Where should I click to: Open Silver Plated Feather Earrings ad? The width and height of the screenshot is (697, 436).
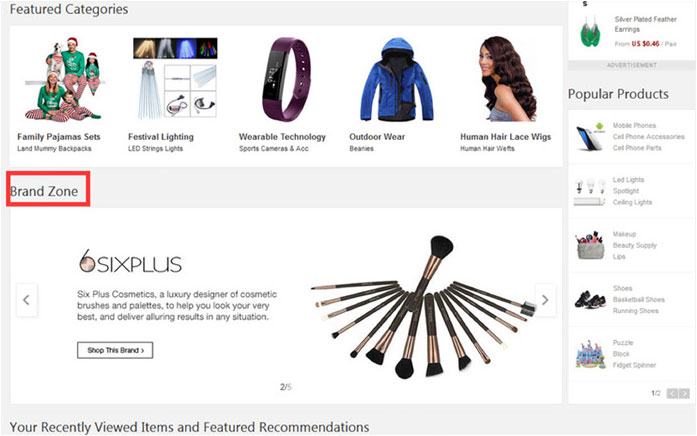[645, 24]
